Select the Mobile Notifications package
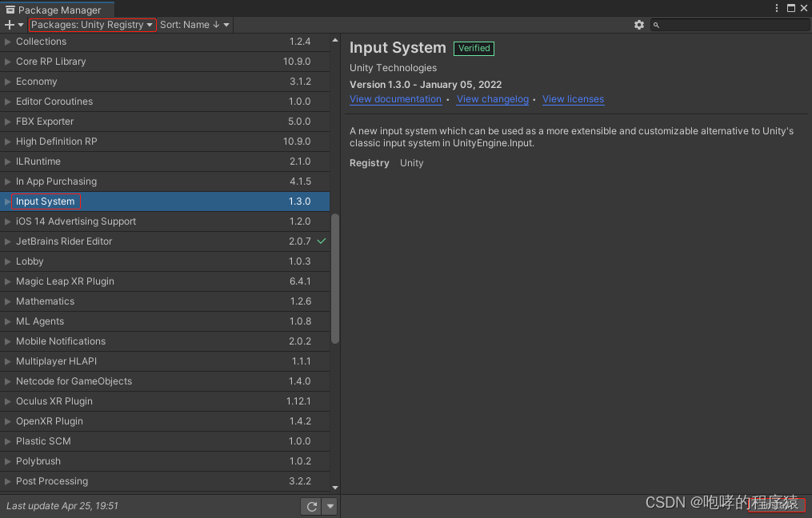This screenshot has width=812, height=518. (x=165, y=341)
